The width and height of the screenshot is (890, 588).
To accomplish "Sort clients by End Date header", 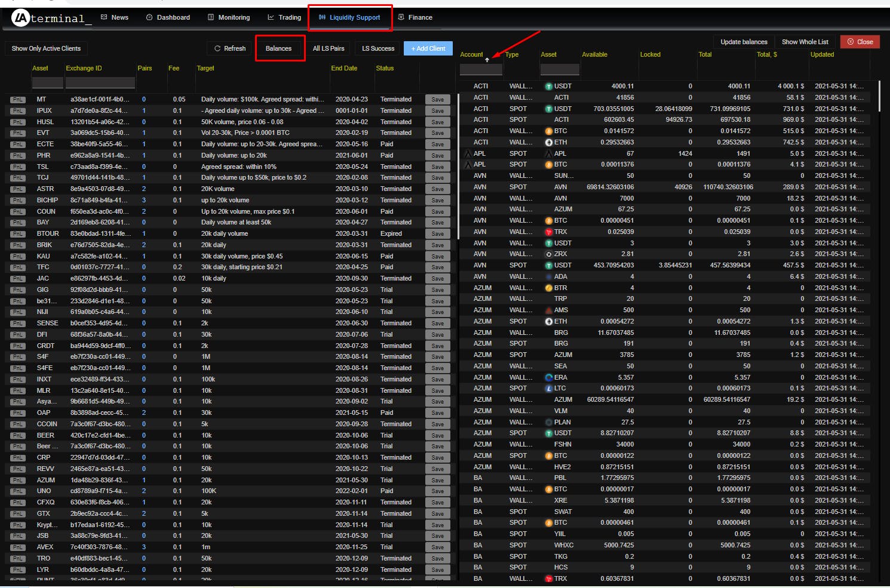I will coord(344,68).
